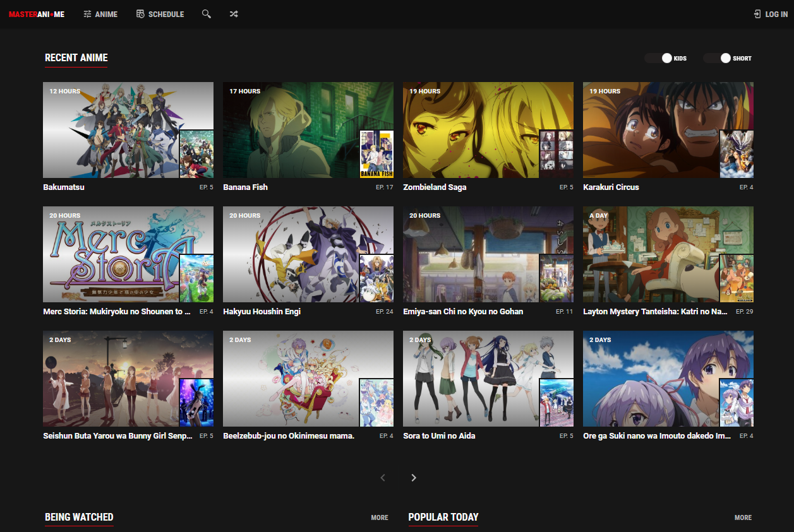Open the Beelzebub-jou no Okinimesu mama thumbnail
The height and width of the screenshot is (532, 794).
pyautogui.click(x=308, y=379)
